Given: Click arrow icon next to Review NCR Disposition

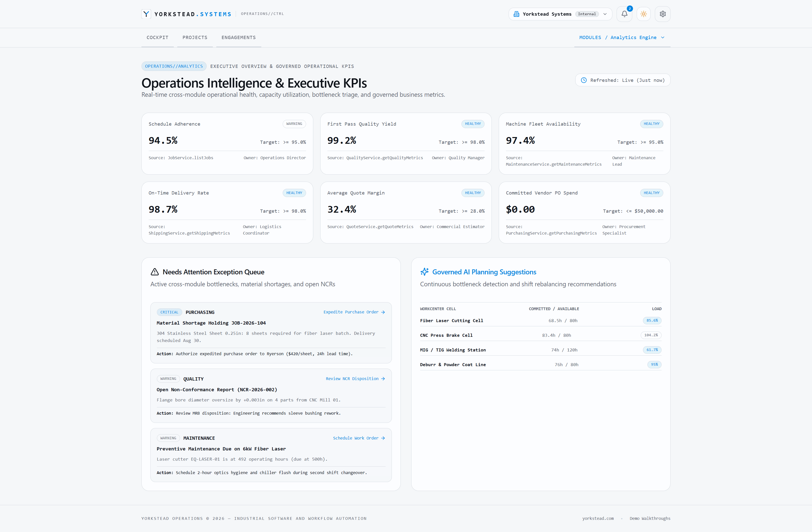Looking at the screenshot, I should 383,379.
